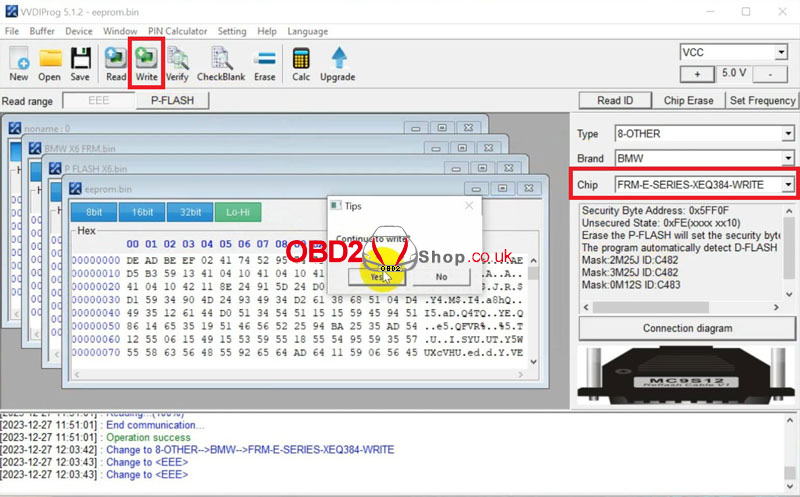The width and height of the screenshot is (800, 497).
Task: Close the P FLASH X6.bin window
Action: coord(509,168)
